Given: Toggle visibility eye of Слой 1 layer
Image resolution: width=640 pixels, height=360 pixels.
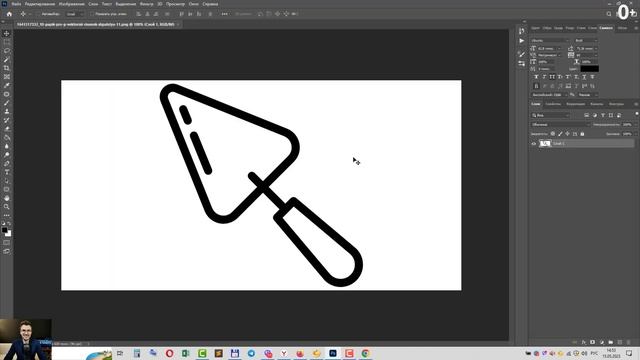Looking at the screenshot, I should [533, 143].
